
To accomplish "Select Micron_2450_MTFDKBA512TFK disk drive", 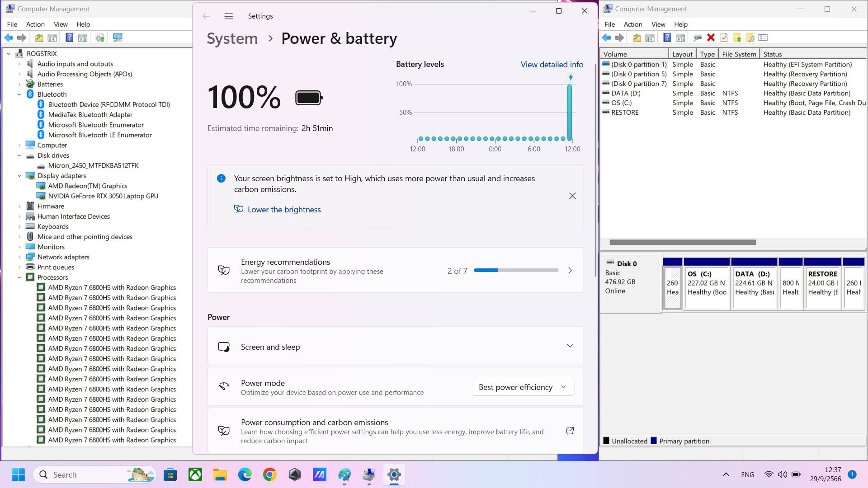I will pyautogui.click(x=94, y=165).
